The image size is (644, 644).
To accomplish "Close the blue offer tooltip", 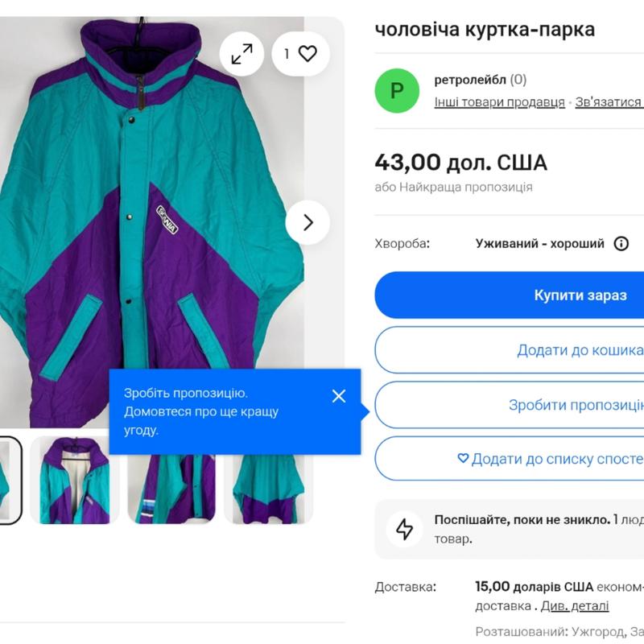I will (339, 396).
